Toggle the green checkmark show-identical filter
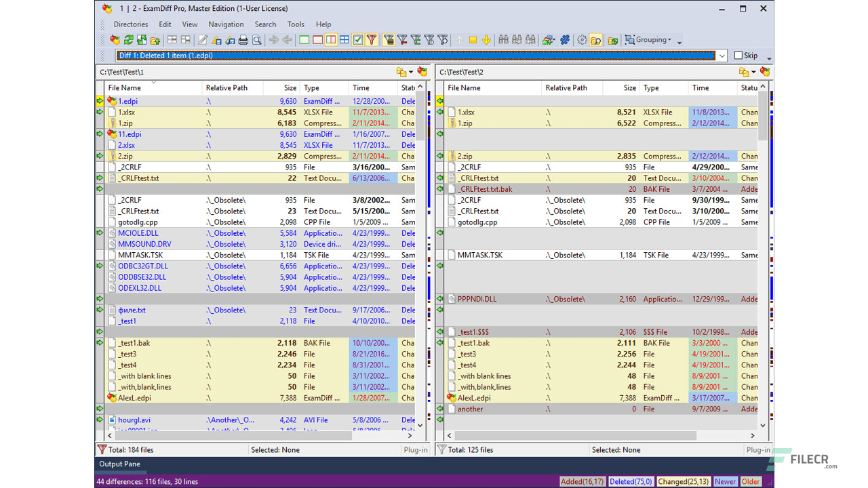This screenshot has height=488, width=868. coord(357,39)
